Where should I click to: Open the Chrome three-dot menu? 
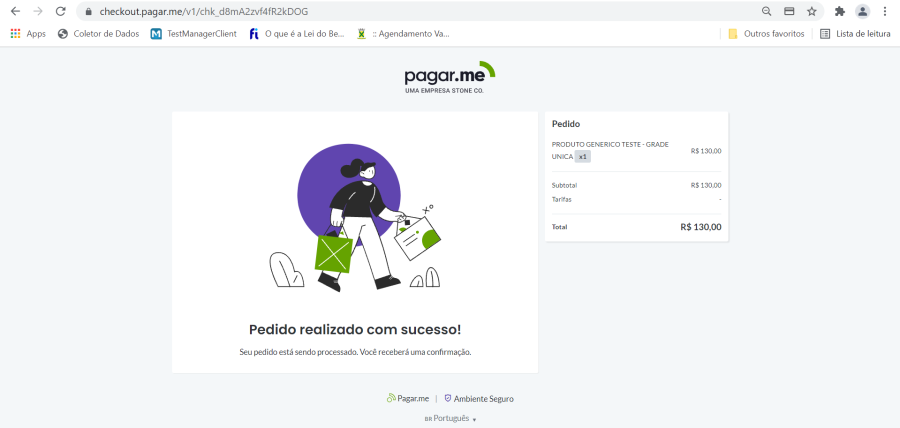(x=885, y=11)
